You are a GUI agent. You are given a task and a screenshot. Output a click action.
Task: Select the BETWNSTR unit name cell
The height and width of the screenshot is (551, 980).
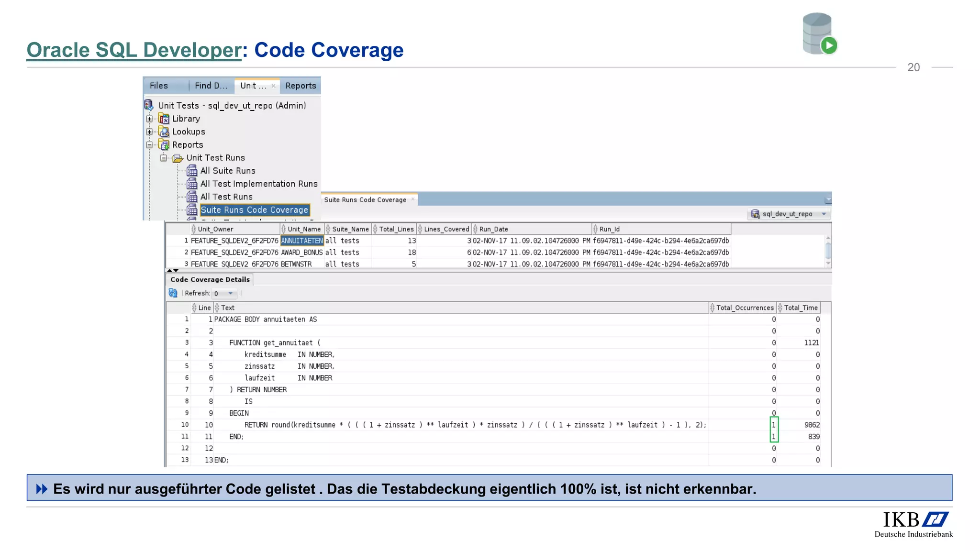(302, 264)
